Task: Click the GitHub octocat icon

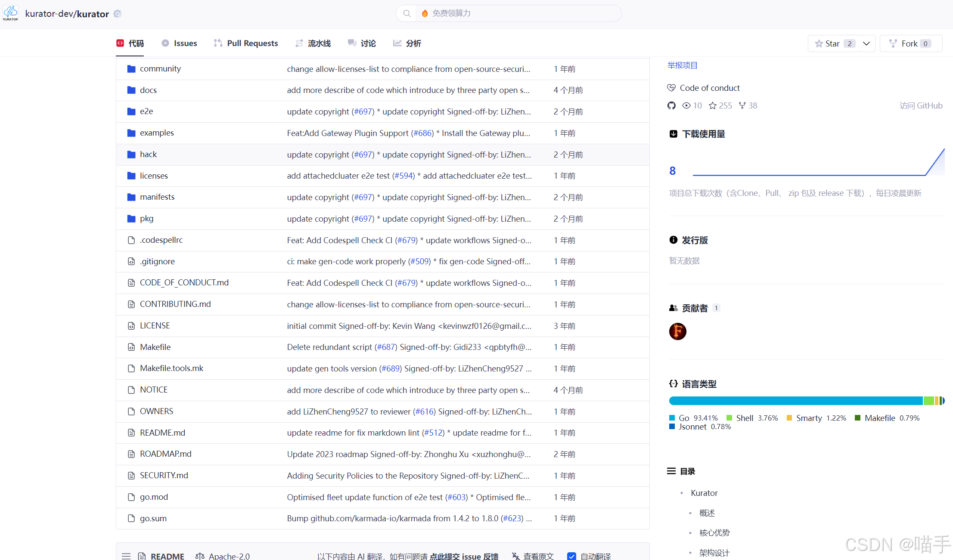Action: point(671,105)
